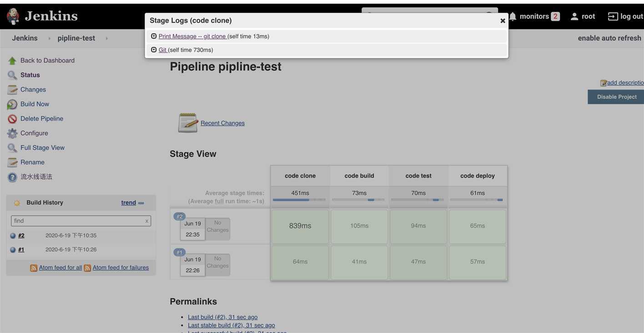Click the Status magnifier icon
This screenshot has width=644, height=333.
point(12,75)
